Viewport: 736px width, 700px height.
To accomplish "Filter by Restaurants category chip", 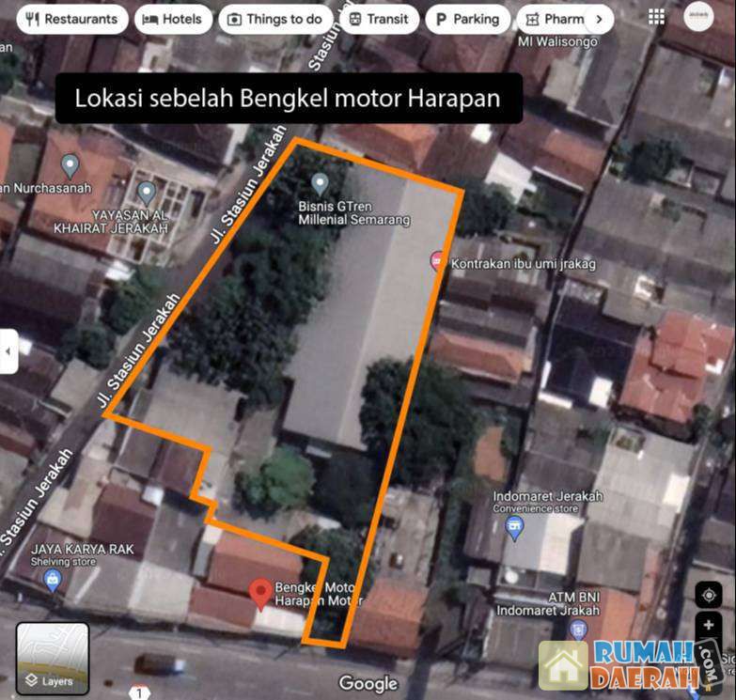I will 72,19.
